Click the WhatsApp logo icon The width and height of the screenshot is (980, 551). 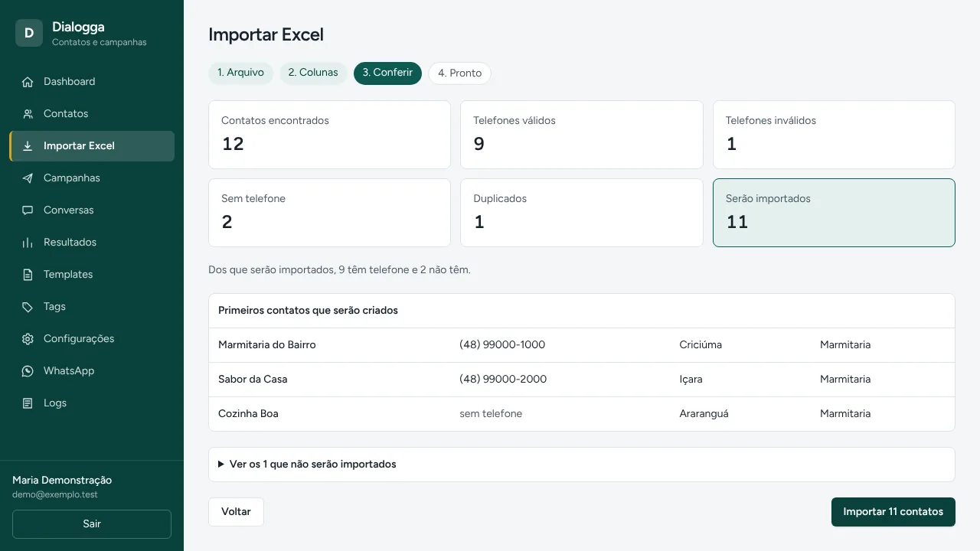(x=28, y=371)
